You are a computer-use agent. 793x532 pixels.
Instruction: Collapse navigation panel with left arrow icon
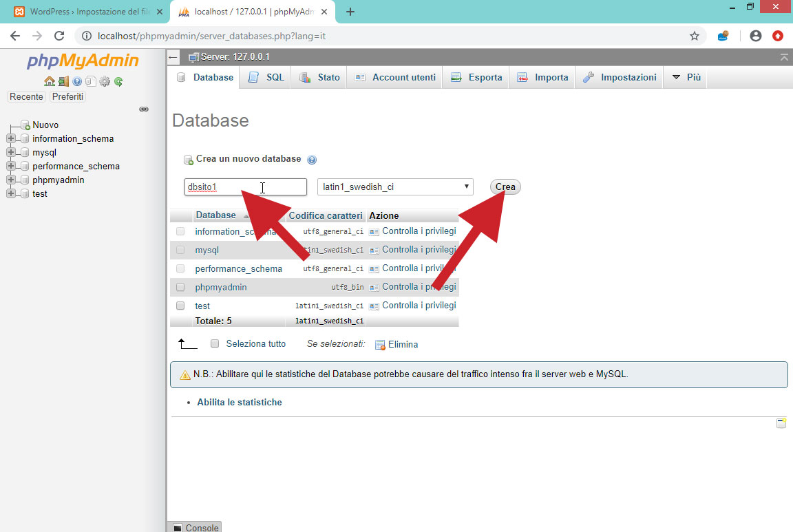(173, 57)
